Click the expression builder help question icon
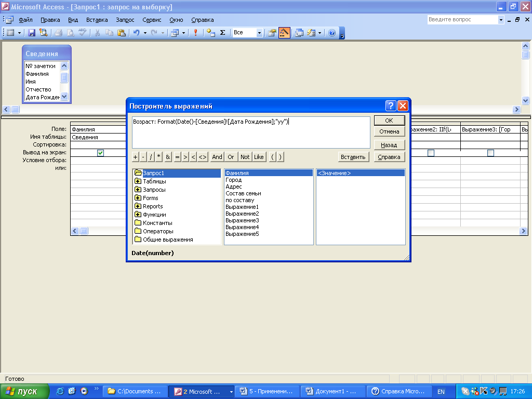The width and height of the screenshot is (532, 399). point(391,106)
